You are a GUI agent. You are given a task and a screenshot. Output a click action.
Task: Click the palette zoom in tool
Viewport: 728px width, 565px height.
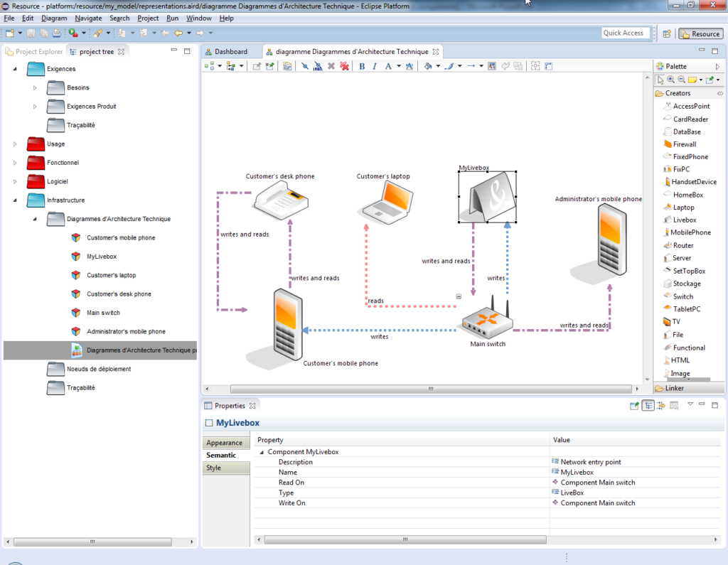[670, 80]
